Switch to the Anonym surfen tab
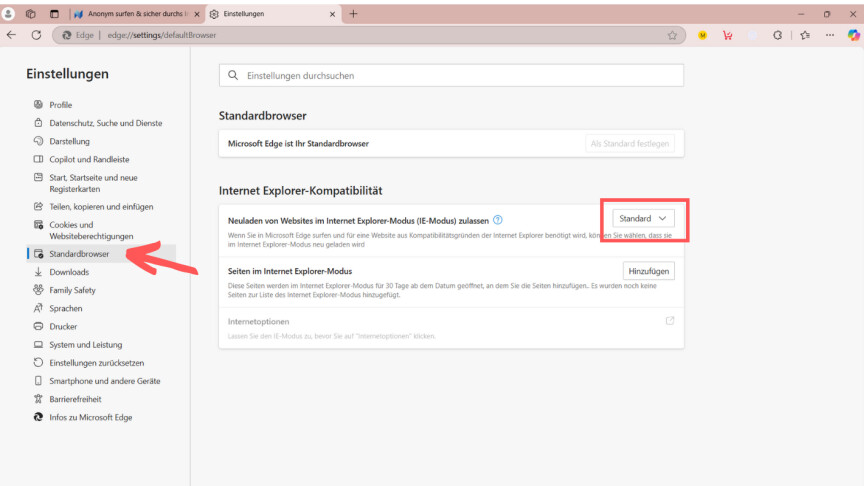The image size is (864, 486). [x=135, y=14]
